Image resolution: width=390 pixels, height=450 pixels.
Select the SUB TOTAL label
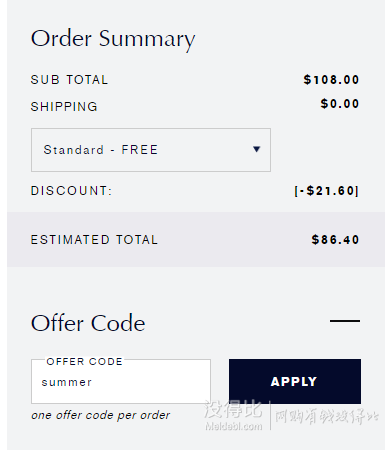tap(69, 80)
